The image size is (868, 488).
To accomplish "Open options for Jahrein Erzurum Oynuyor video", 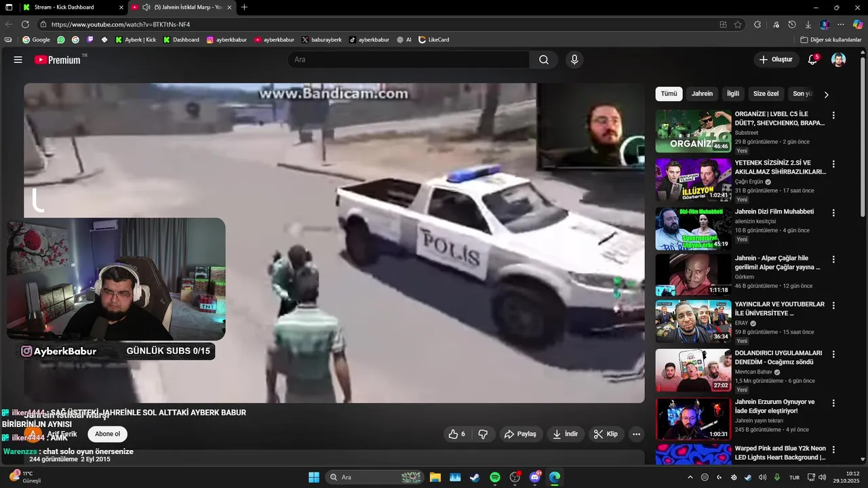I will click(x=833, y=403).
